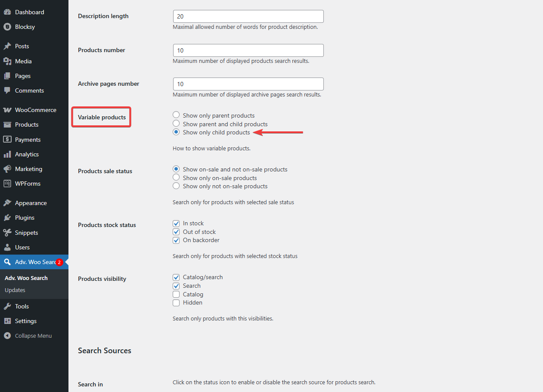
Task: Collapse the admin sidebar menu
Action: (28, 336)
